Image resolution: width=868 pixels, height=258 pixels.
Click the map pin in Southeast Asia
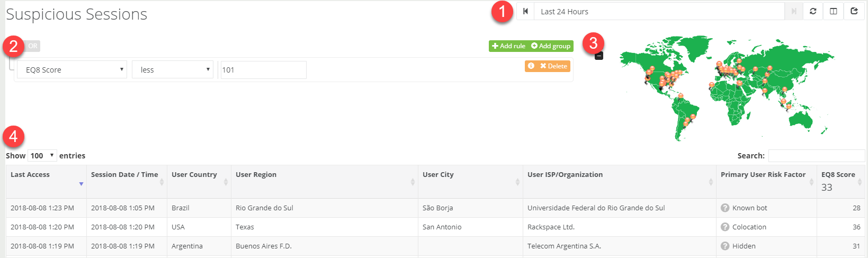[785, 103]
